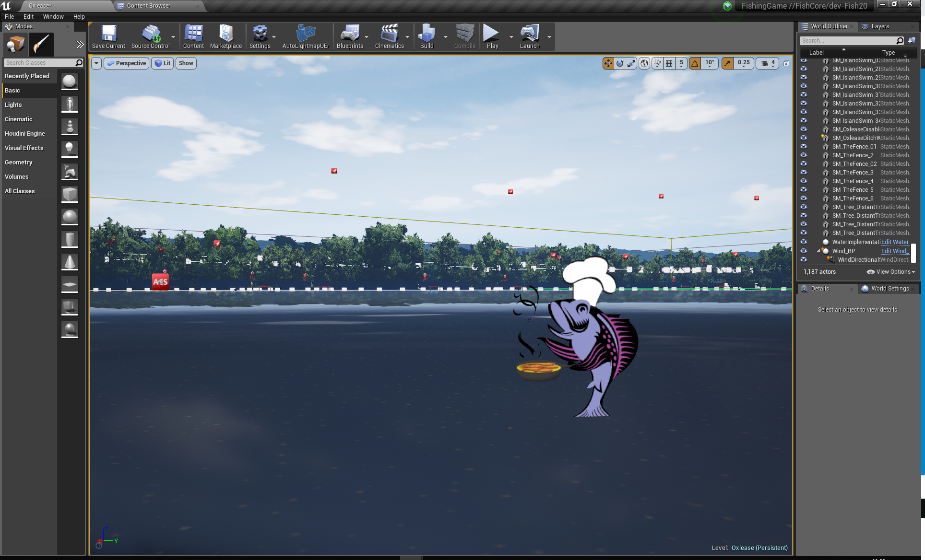Click the Build button
925x560 pixels.
tap(427, 37)
